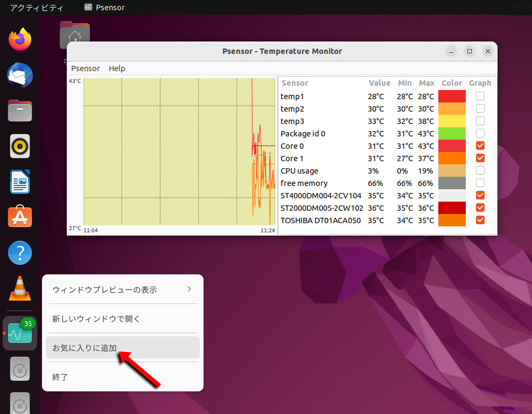Enable graph checkbox for free memory
The width and height of the screenshot is (532, 414).
[x=480, y=183]
